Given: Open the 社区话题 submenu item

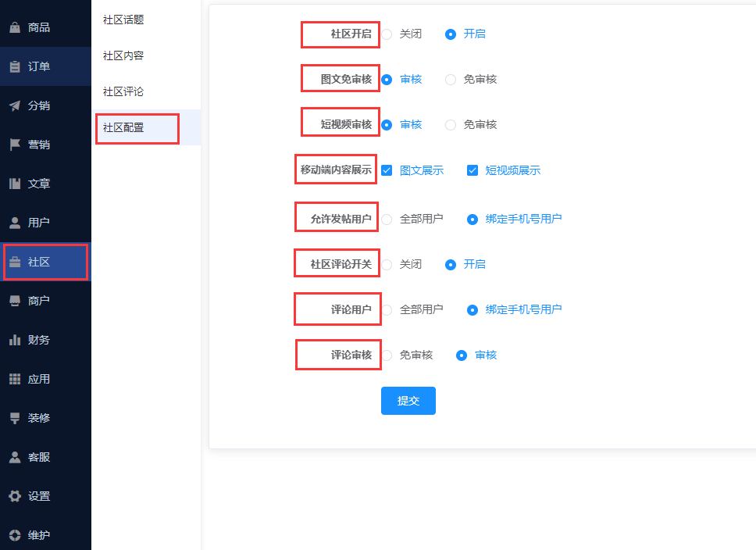Looking at the screenshot, I should coord(123,20).
